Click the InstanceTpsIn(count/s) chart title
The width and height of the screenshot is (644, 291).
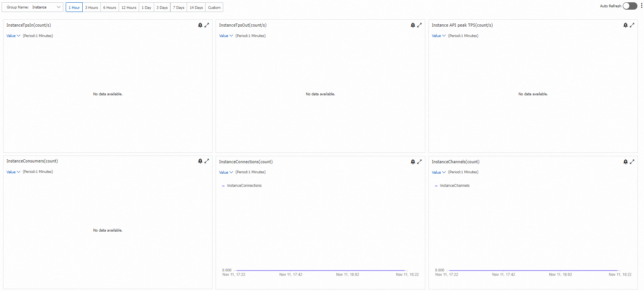point(29,25)
